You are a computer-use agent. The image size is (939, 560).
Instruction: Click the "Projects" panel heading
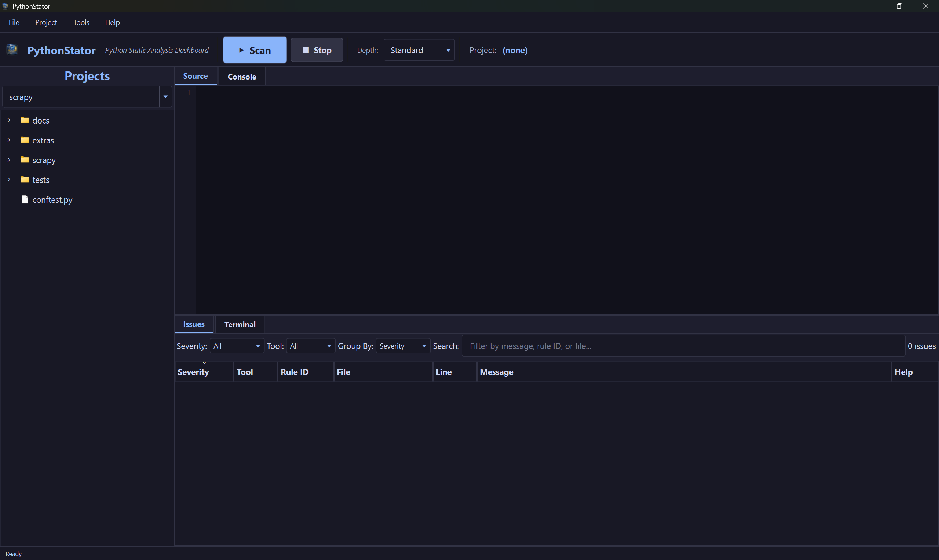point(87,76)
